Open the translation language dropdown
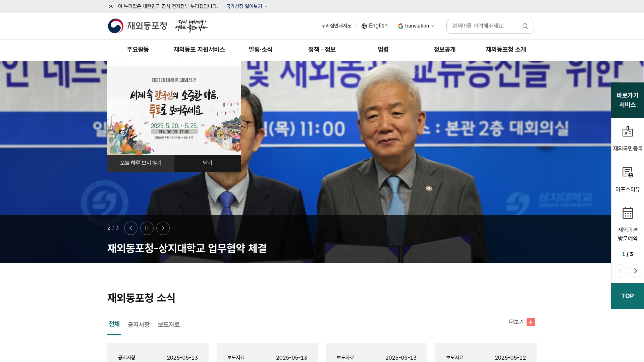 (416, 26)
